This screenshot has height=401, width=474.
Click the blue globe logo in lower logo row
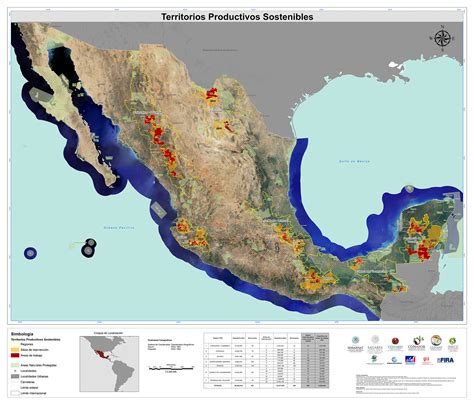(395, 360)
